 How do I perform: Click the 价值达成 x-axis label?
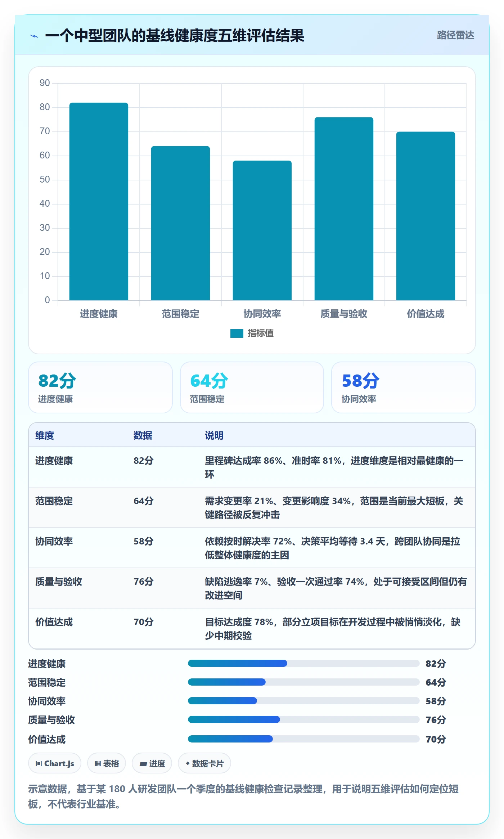click(426, 314)
